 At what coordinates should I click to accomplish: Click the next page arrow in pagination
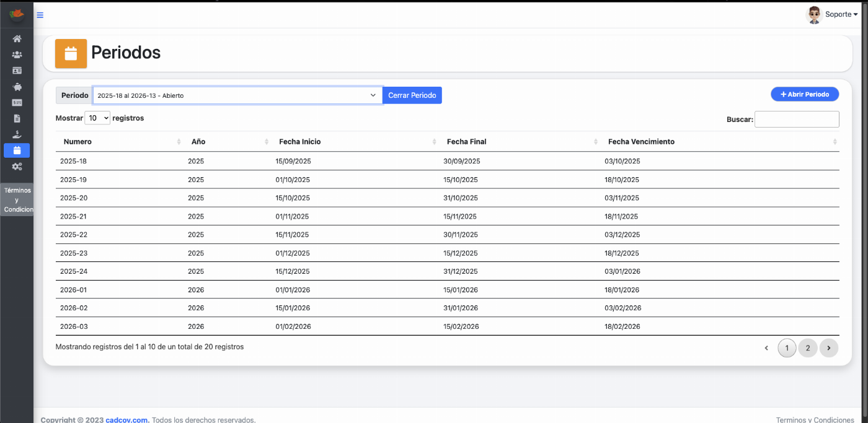(x=828, y=348)
